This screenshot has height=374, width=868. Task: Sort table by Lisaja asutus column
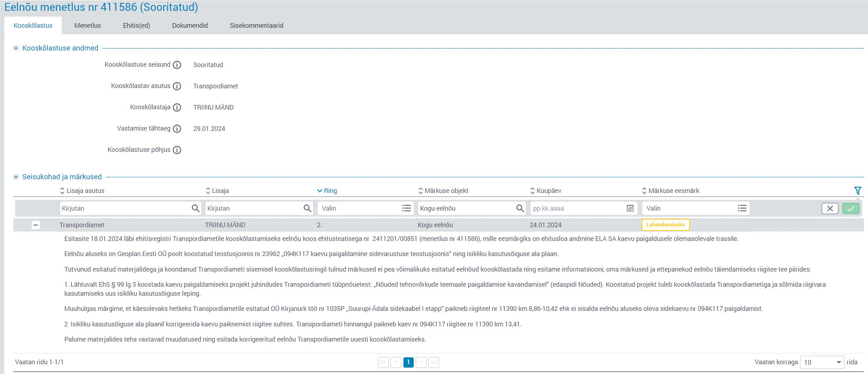pos(82,191)
